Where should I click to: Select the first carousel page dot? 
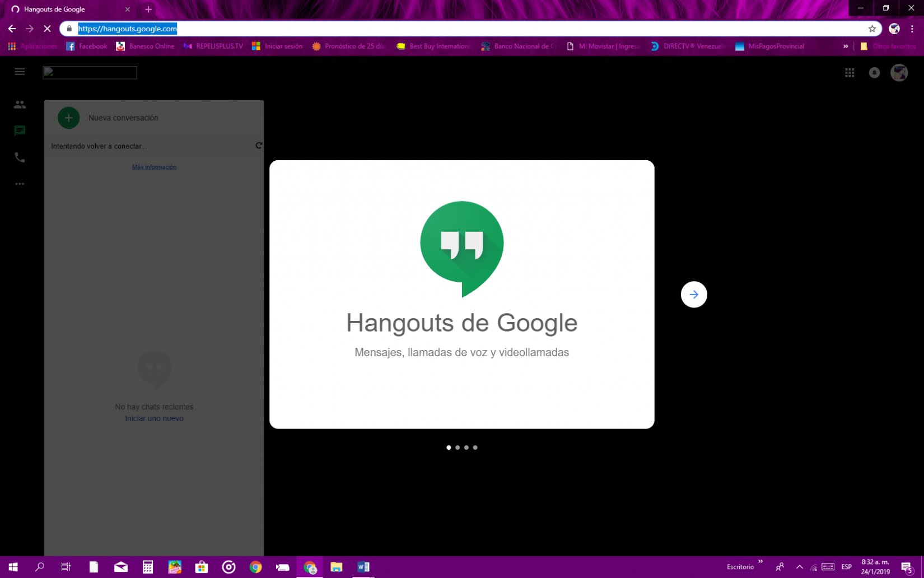point(449,448)
